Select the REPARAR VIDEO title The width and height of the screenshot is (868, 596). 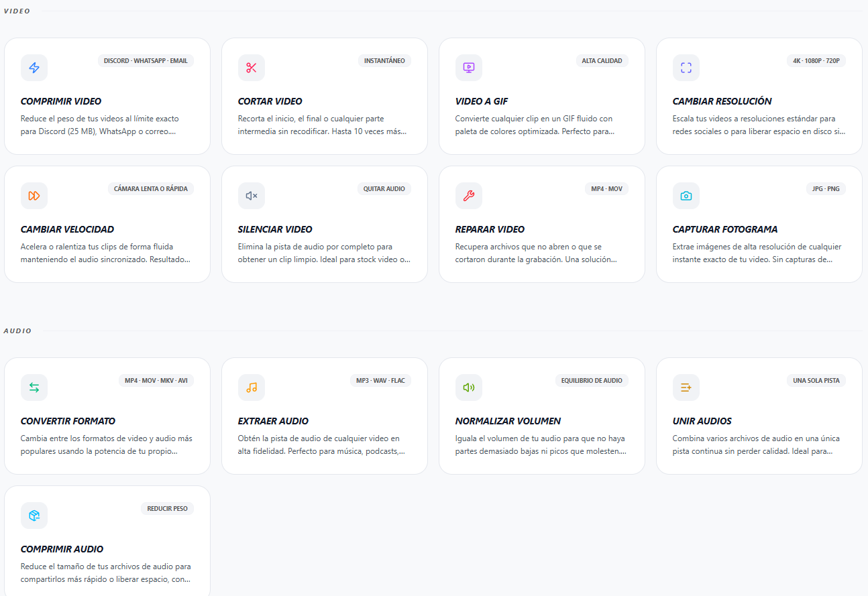pos(490,229)
